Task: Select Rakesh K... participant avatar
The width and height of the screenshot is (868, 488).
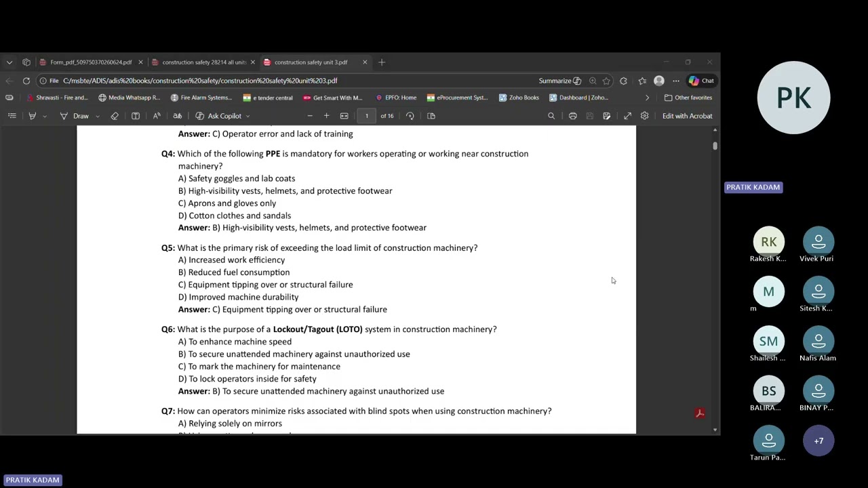Action: (x=768, y=242)
